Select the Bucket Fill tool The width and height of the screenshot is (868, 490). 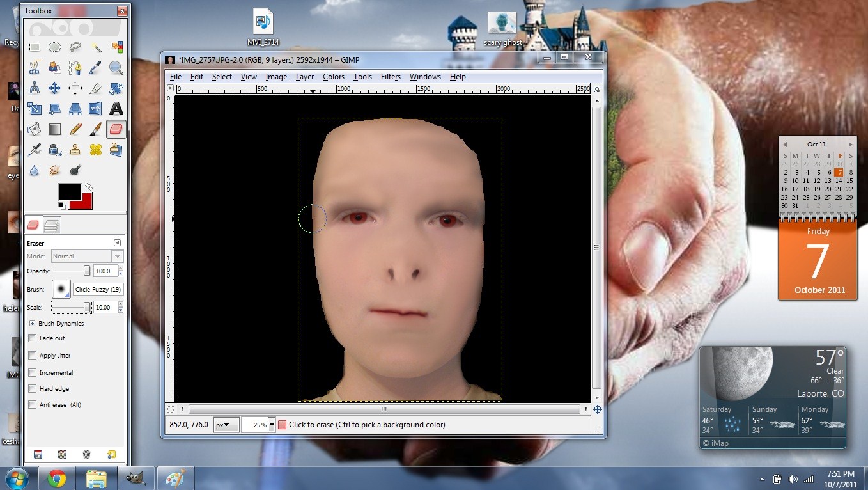coord(35,129)
